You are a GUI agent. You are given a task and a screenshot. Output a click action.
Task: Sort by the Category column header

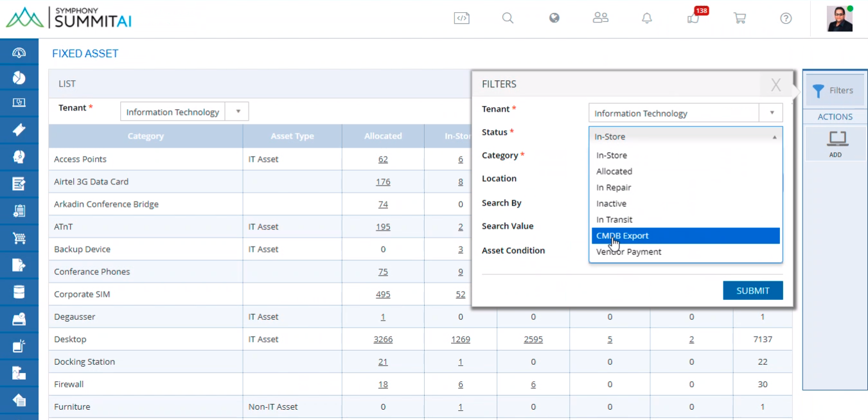[146, 136]
